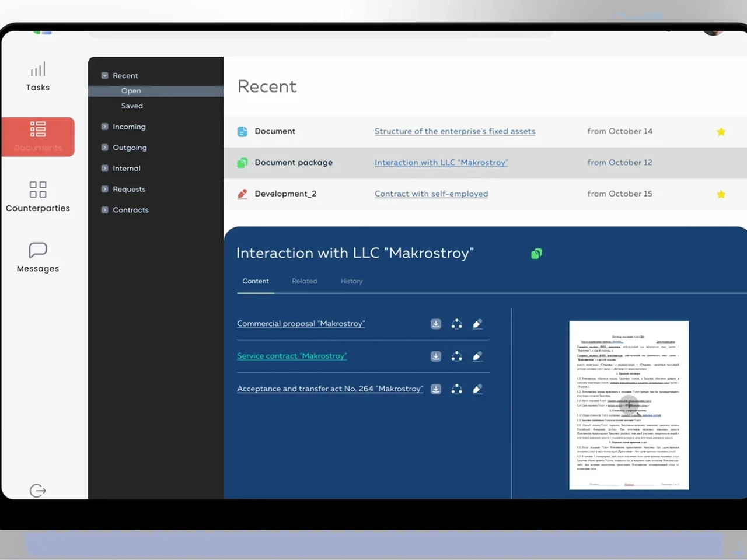The image size is (747, 560).
Task: Toggle favorite star for October 15 contract
Action: [721, 194]
